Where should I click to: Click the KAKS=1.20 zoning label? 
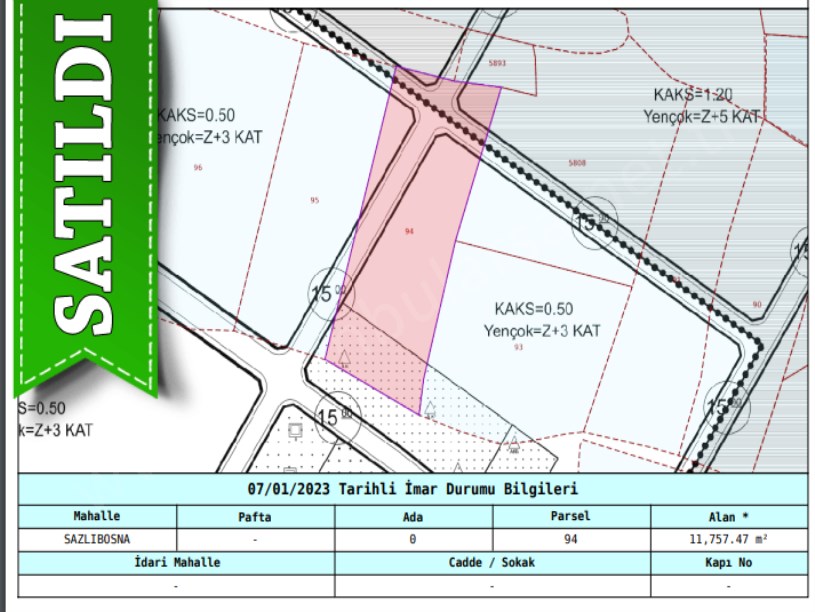click(693, 95)
